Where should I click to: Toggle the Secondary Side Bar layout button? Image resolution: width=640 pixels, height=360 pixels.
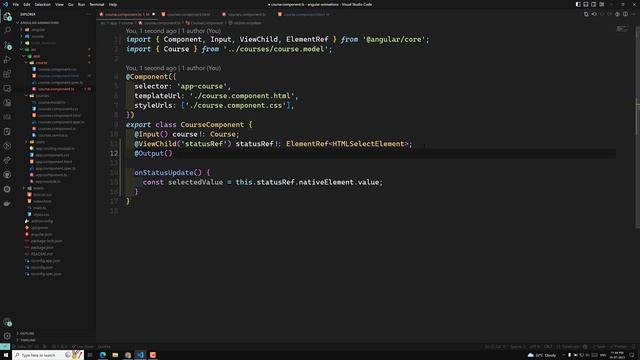593,4
